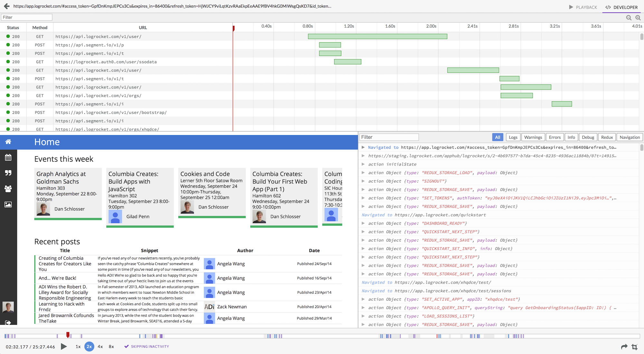Click the Developer code brackets icon

point(608,7)
